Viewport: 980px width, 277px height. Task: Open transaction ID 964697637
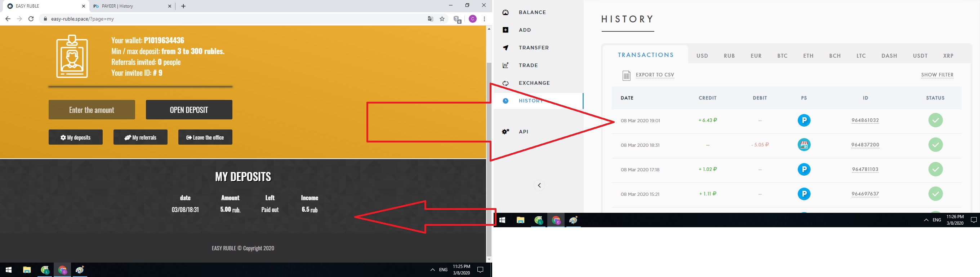[x=865, y=194]
